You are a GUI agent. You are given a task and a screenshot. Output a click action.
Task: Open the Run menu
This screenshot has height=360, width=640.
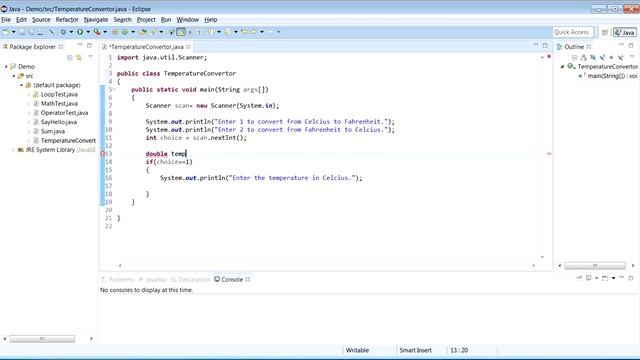[x=166, y=20]
